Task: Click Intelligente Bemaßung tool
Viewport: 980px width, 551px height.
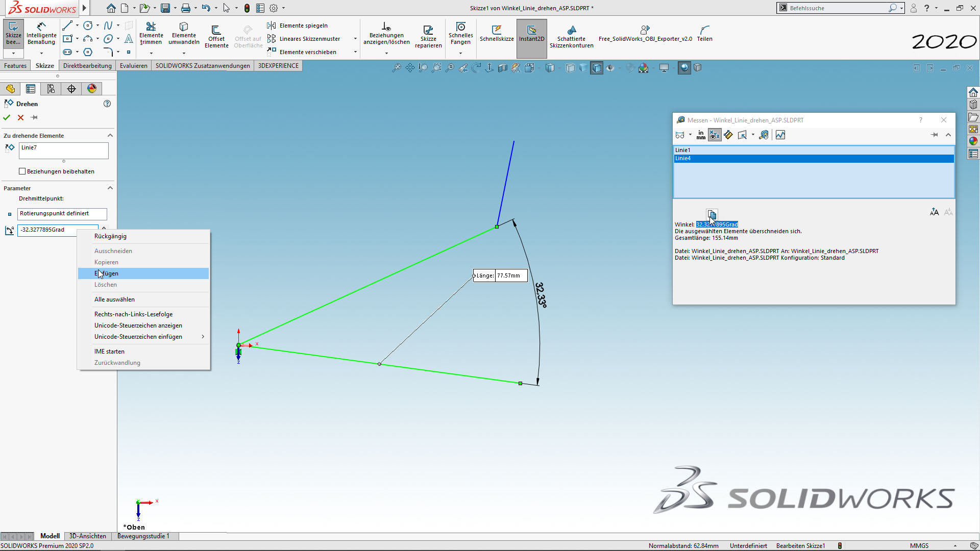Action: point(41,34)
